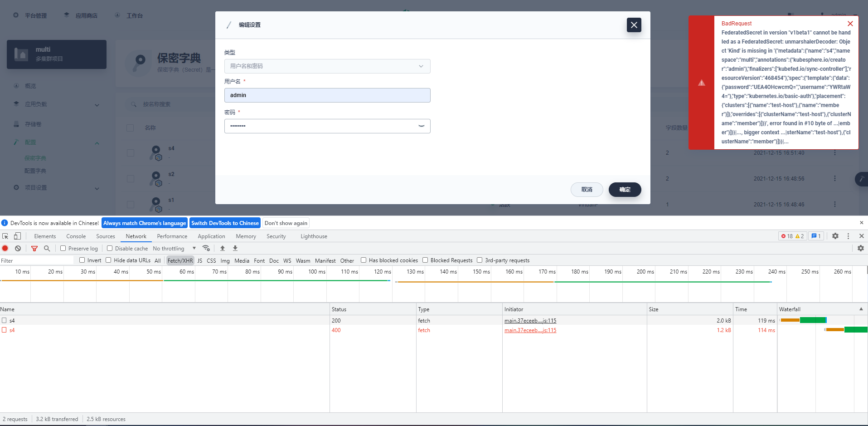Toggle the network filter funnel icon
The height and width of the screenshot is (426, 868).
point(34,248)
